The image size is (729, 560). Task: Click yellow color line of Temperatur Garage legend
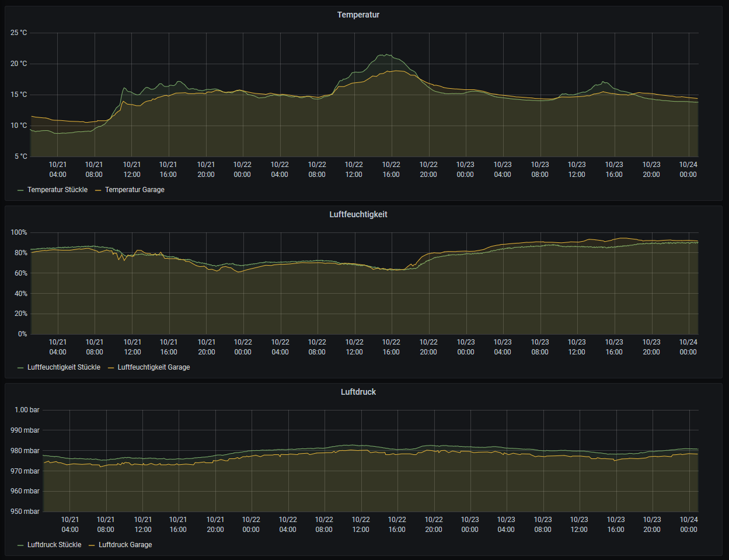[x=98, y=190]
